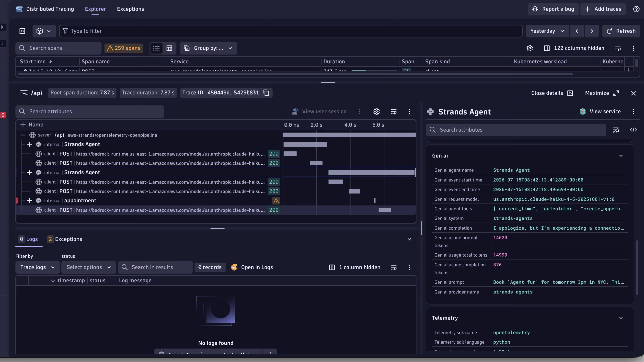
Task: Go to previous timeframe arrow
Action: (x=577, y=31)
